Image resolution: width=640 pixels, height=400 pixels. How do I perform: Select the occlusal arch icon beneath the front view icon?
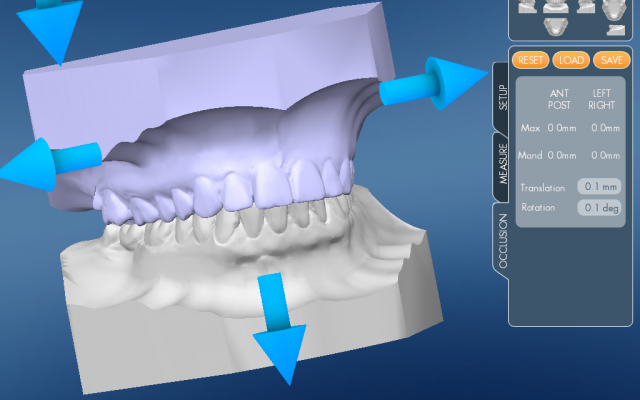(556, 26)
